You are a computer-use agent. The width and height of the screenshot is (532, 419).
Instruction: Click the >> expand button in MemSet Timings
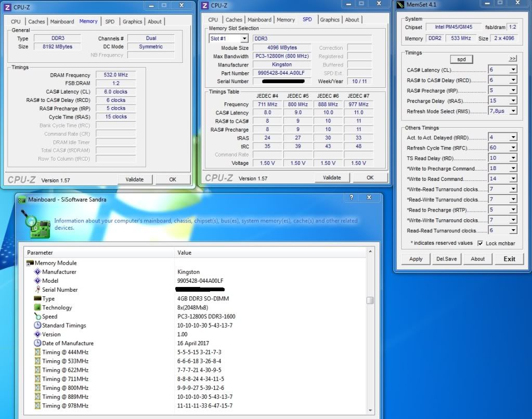513,59
